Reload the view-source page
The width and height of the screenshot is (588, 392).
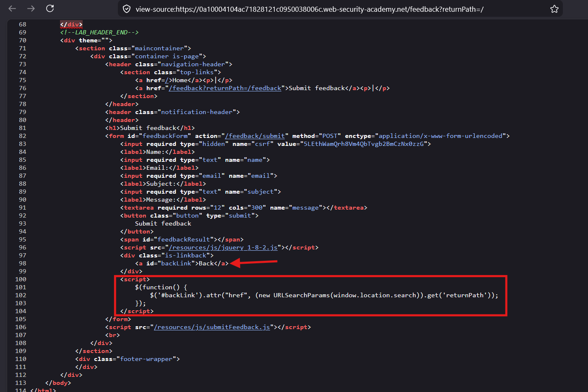pos(50,8)
